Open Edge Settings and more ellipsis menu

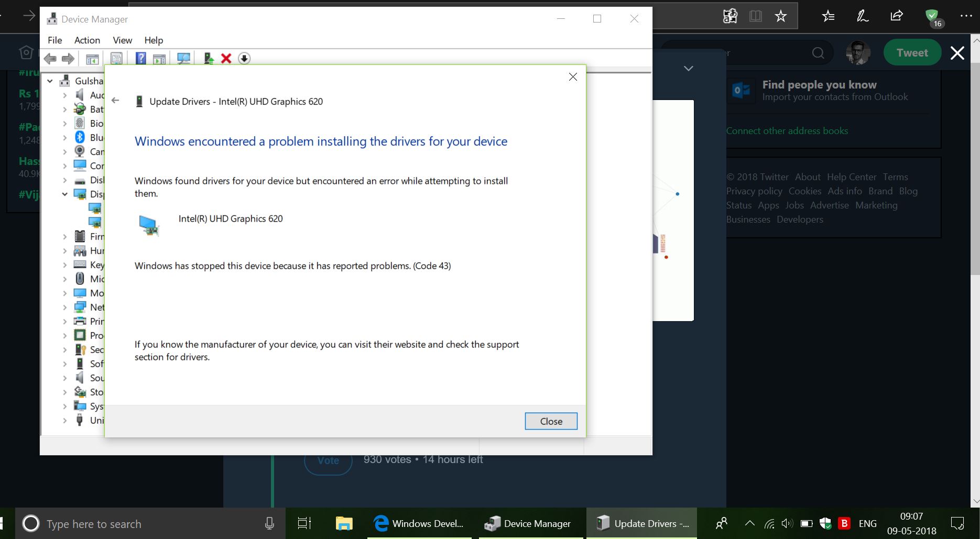pos(966,16)
